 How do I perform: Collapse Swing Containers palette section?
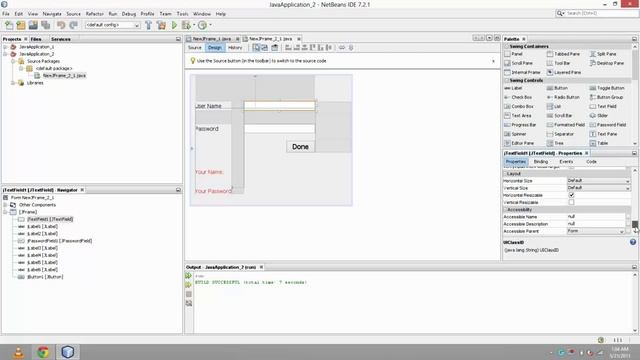[506, 47]
